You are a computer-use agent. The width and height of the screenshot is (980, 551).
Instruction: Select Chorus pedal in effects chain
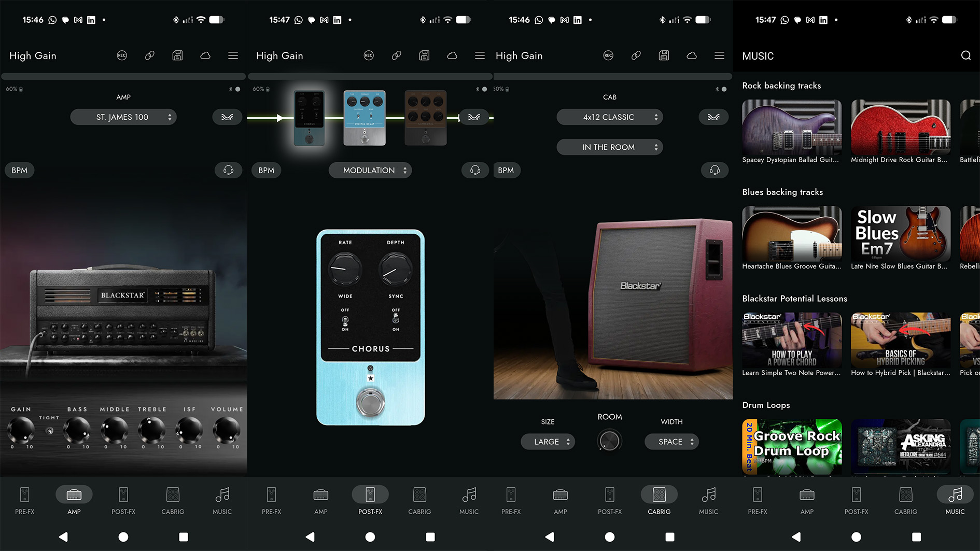pyautogui.click(x=309, y=118)
